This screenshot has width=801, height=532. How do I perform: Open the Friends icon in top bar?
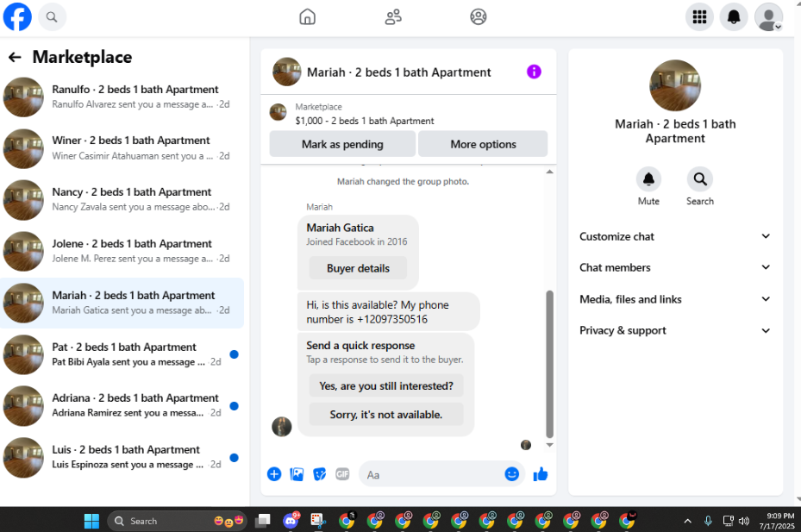coord(393,17)
